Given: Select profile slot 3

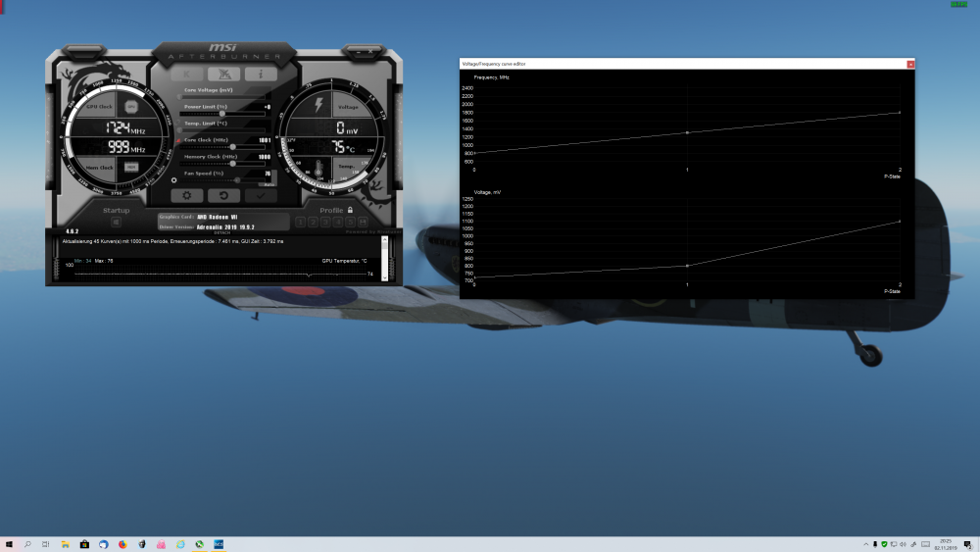Looking at the screenshot, I should [326, 223].
